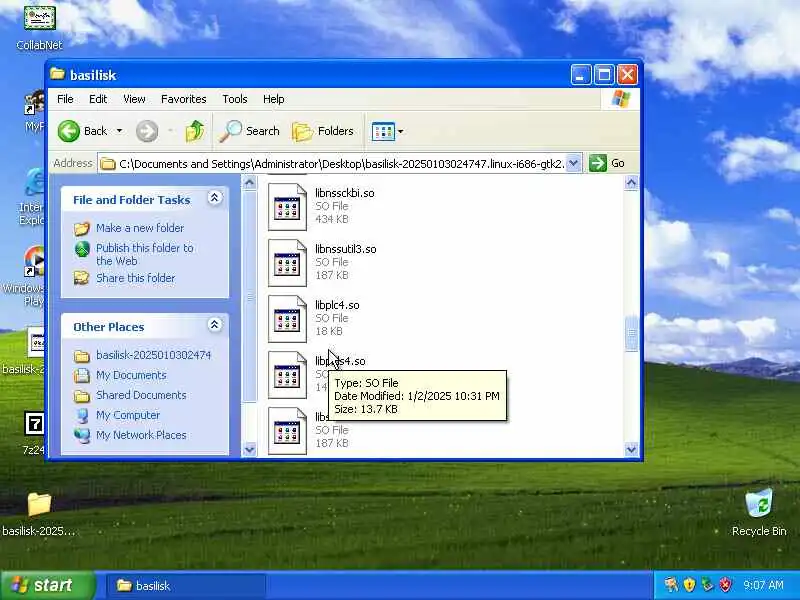
Task: Select the file icon beside the tooltip
Action: (x=287, y=375)
